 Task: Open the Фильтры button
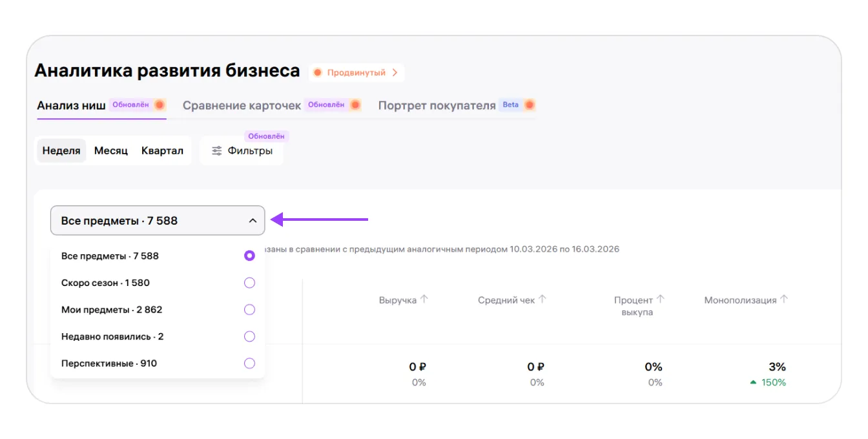point(242,151)
